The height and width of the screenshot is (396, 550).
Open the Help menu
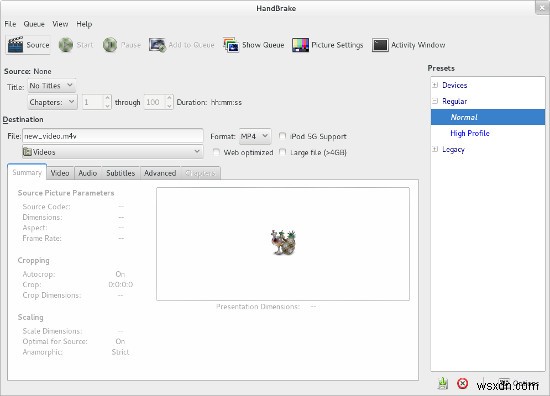tap(84, 24)
